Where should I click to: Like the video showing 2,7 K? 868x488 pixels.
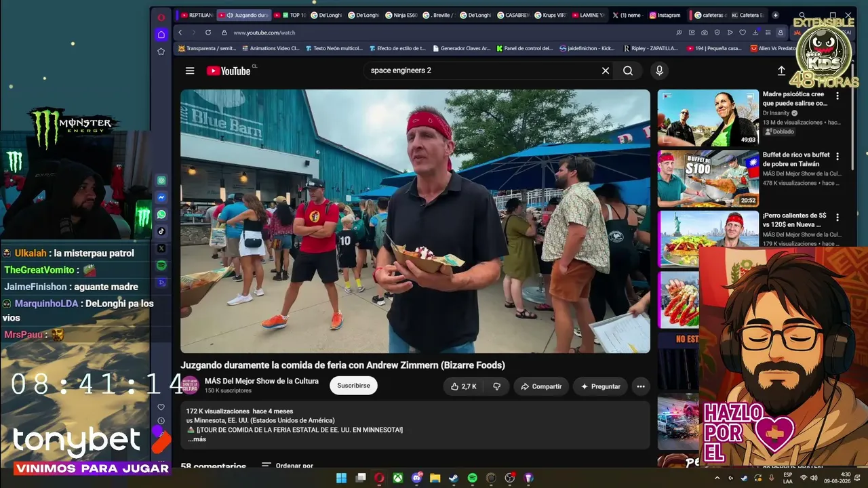464,386
